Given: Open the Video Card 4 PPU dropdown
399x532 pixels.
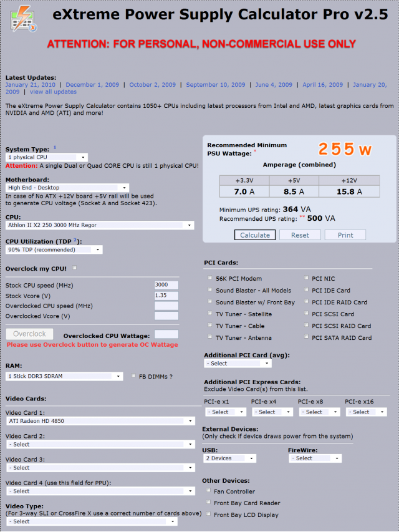Looking at the screenshot, I should click(101, 491).
